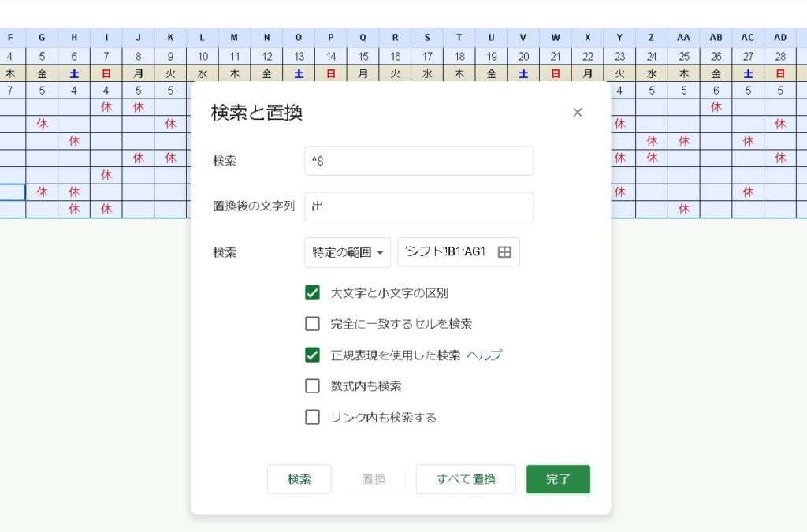Click the date cell 11 in column M

[235, 56]
